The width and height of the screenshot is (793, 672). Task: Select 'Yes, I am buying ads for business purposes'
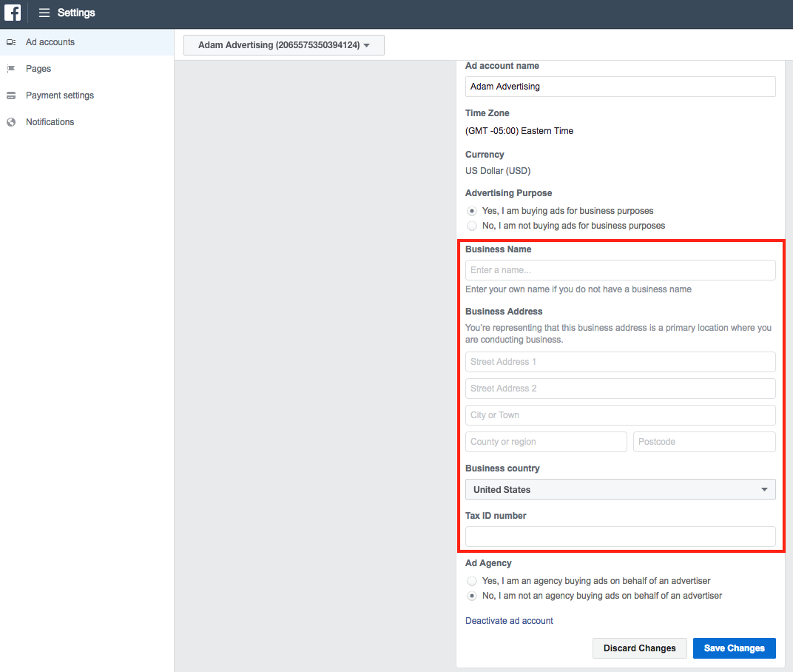pyautogui.click(x=471, y=210)
